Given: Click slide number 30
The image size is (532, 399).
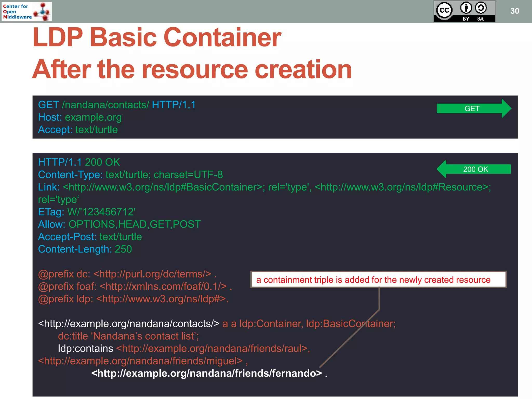Looking at the screenshot, I should [x=515, y=11].
